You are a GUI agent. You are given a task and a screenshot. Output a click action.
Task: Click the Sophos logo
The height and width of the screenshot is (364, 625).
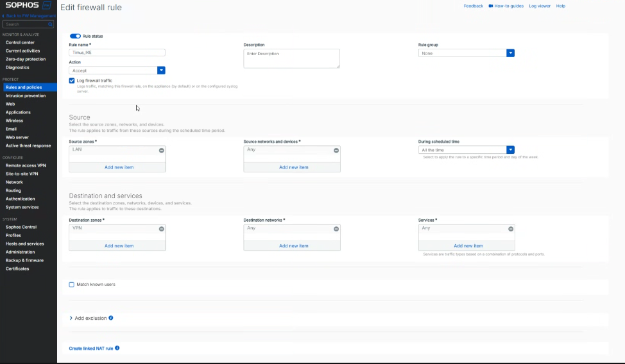[x=28, y=5]
